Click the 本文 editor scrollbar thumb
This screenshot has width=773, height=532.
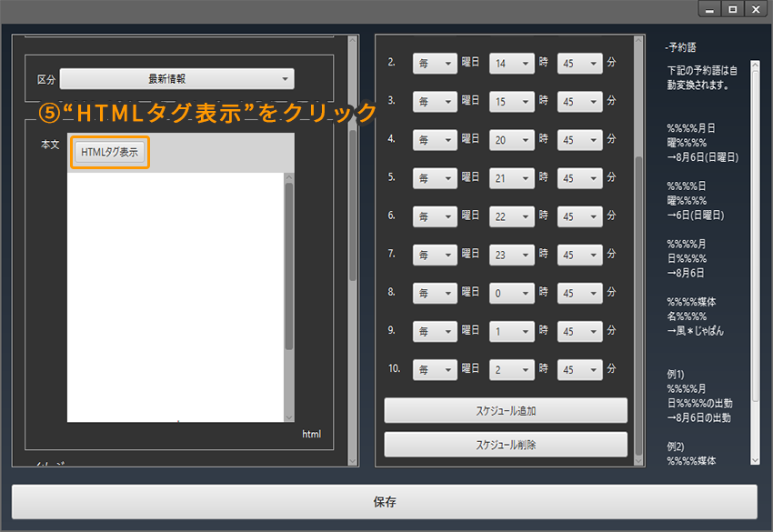click(x=289, y=266)
